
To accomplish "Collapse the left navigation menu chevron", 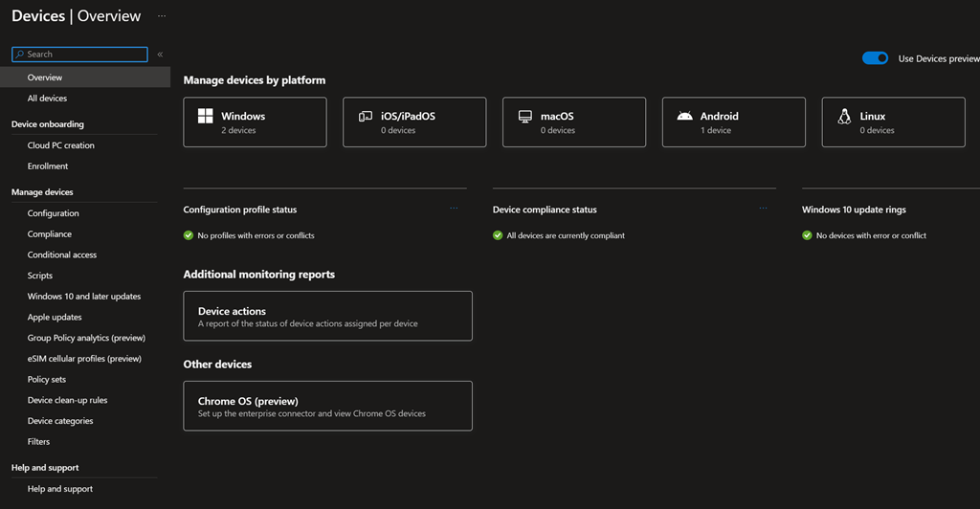I will [x=160, y=55].
